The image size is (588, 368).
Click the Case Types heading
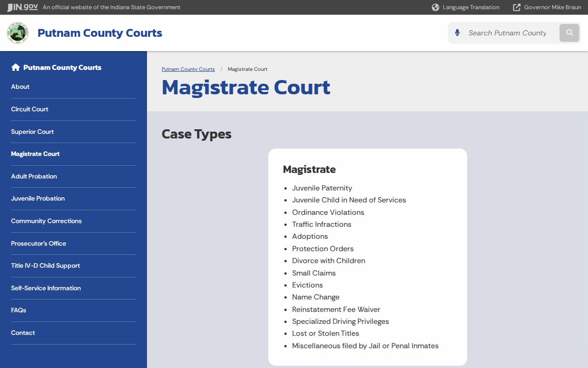point(197,134)
